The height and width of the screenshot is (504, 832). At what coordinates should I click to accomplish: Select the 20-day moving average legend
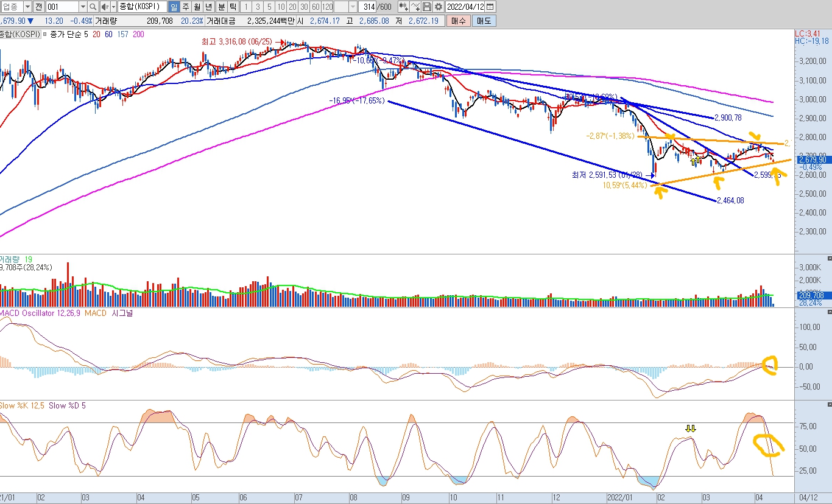tap(96, 35)
